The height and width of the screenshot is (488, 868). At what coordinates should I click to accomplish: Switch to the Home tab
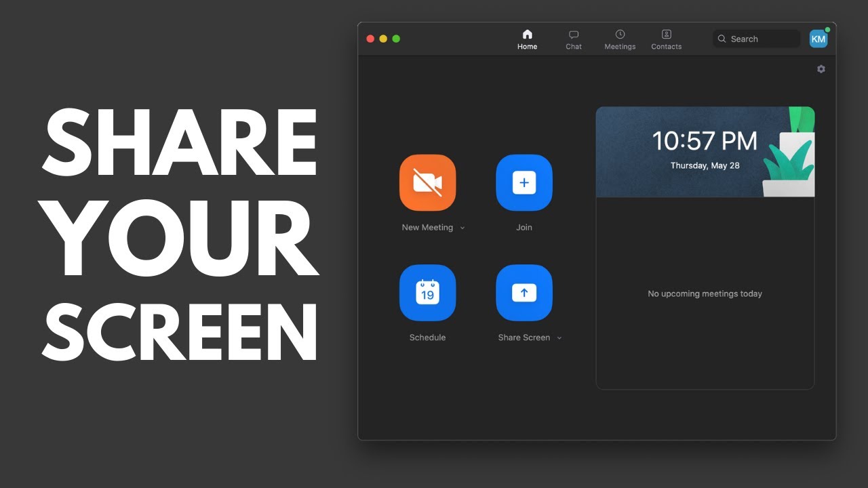(x=527, y=40)
